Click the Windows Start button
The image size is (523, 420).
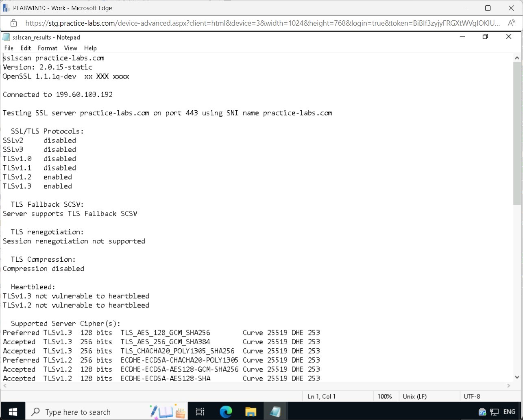click(13, 412)
